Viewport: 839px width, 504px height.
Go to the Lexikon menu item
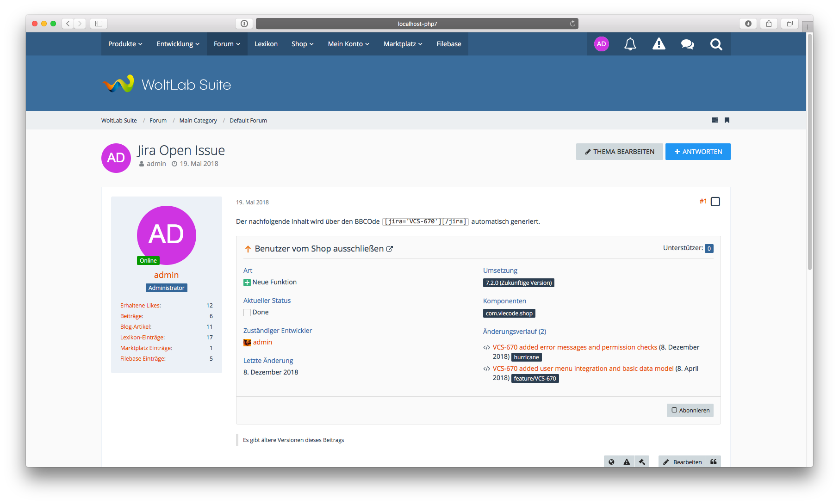[x=266, y=44]
